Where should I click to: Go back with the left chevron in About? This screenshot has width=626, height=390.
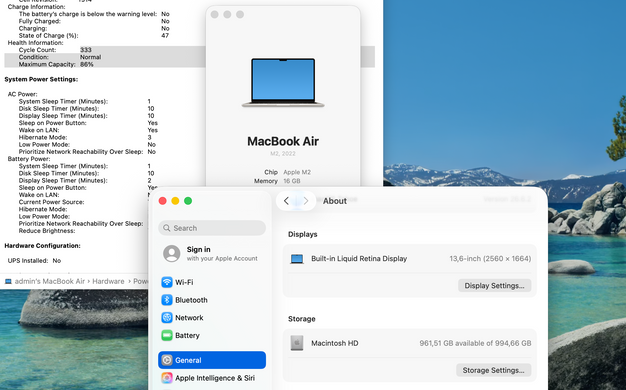pos(286,201)
